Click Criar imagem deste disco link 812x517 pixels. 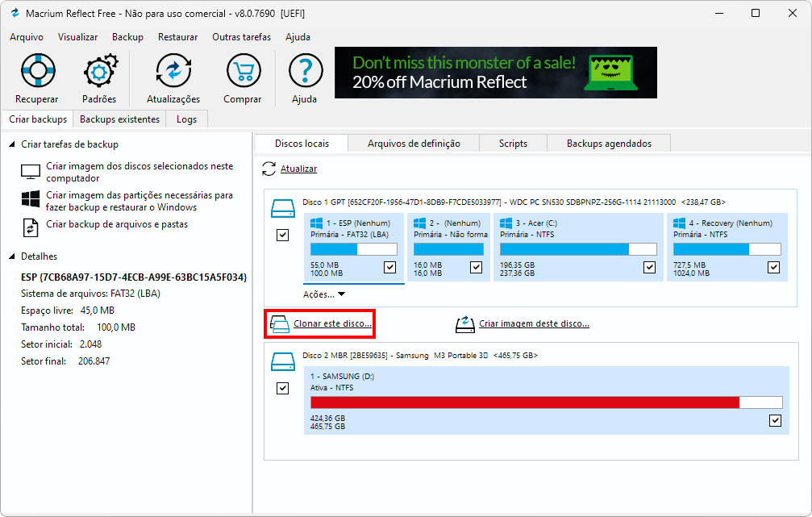pos(534,323)
